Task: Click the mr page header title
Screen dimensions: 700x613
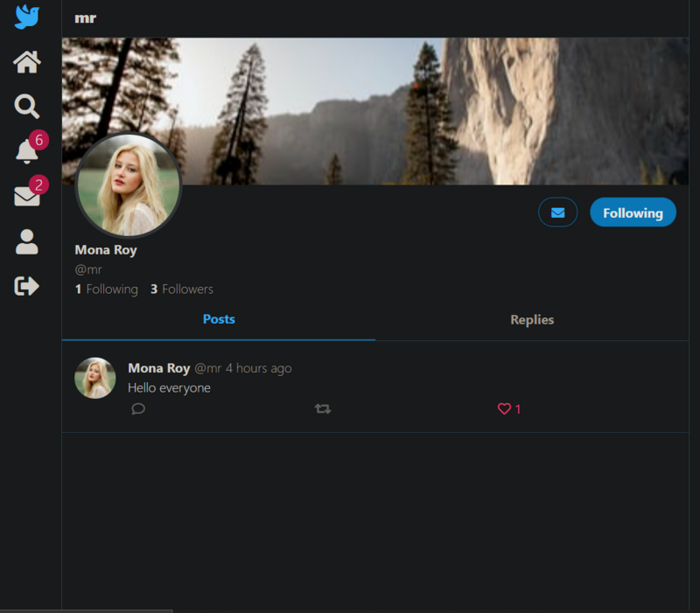Action: (x=85, y=18)
